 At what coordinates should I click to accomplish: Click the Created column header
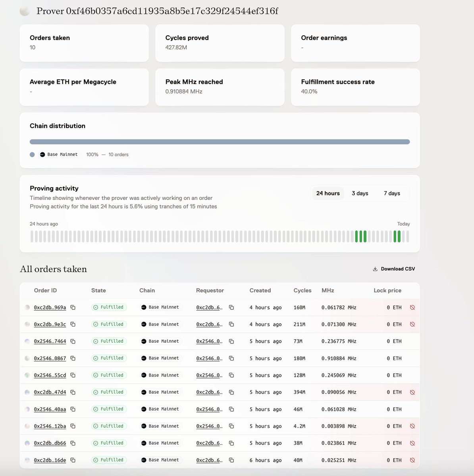[x=260, y=290]
